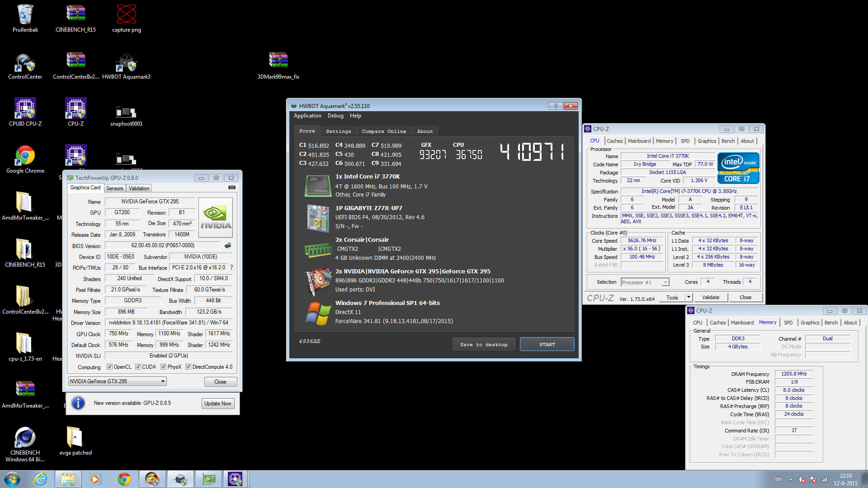Open the evga patched folder

[x=75, y=441]
